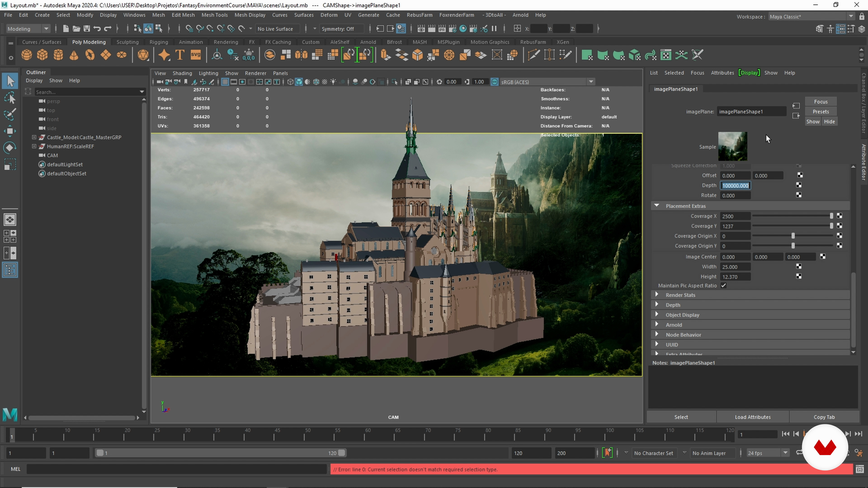Expand HumanREF:ScaleREF in Outliner
868x488 pixels.
point(34,146)
